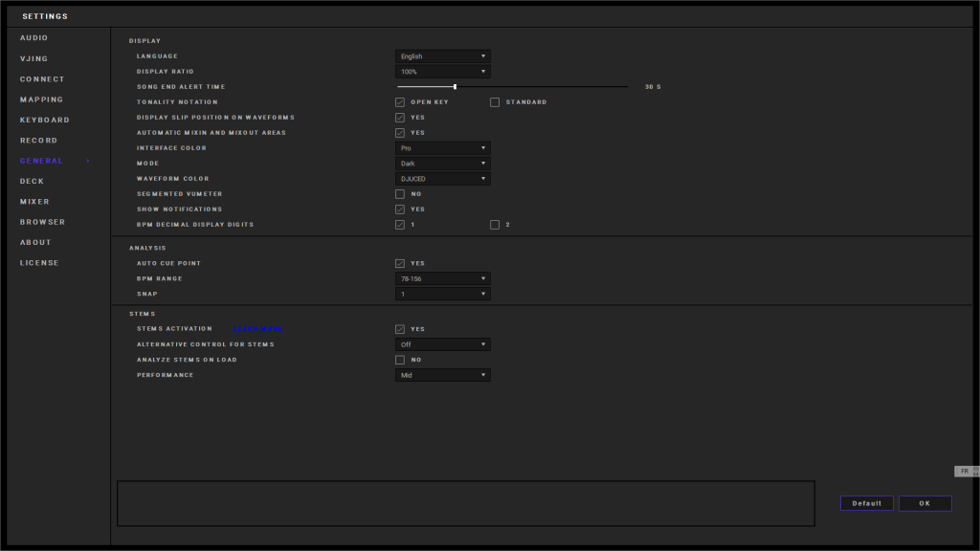Open the Audio settings tab

[x=34, y=38]
